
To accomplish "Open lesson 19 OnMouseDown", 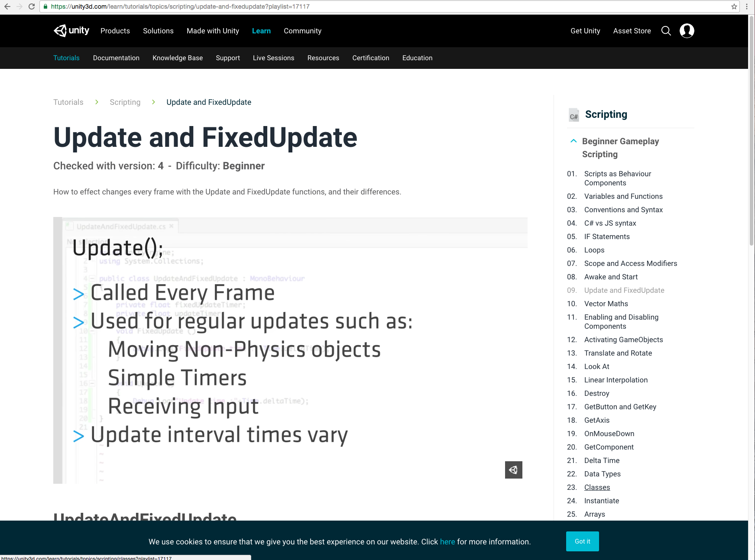I will click(609, 434).
